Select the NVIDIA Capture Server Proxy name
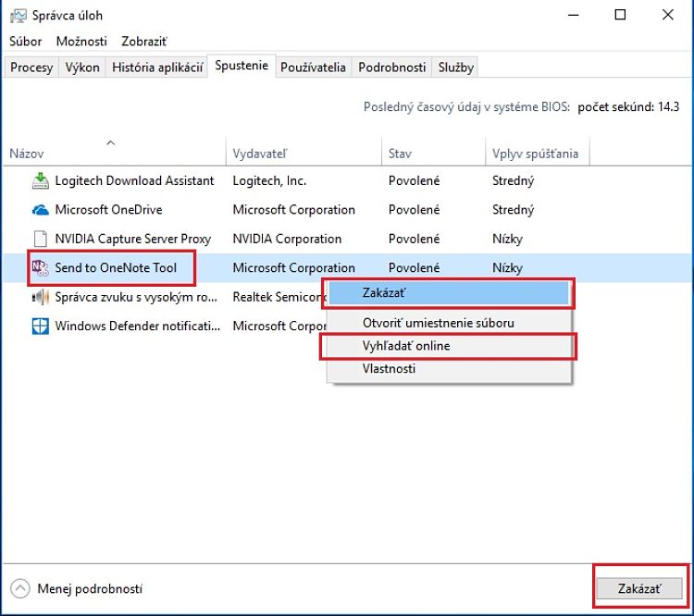Viewport: 694px width, 616px height. click(132, 239)
